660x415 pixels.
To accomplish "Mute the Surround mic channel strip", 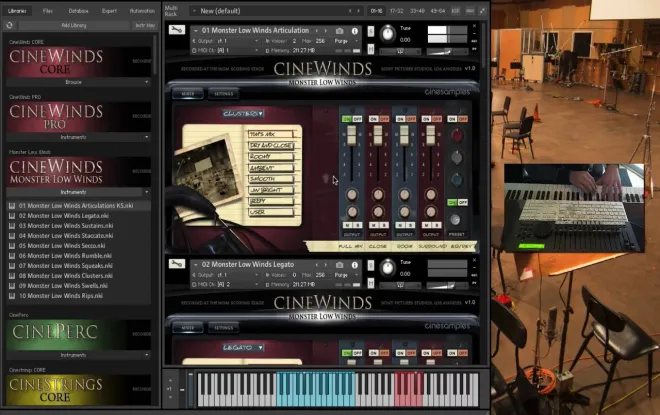I will pos(426,226).
